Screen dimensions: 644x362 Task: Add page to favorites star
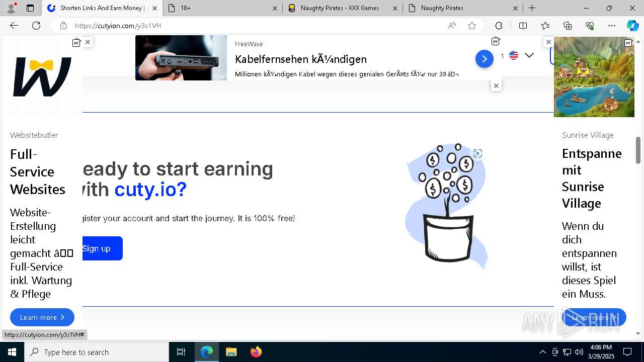[472, 26]
